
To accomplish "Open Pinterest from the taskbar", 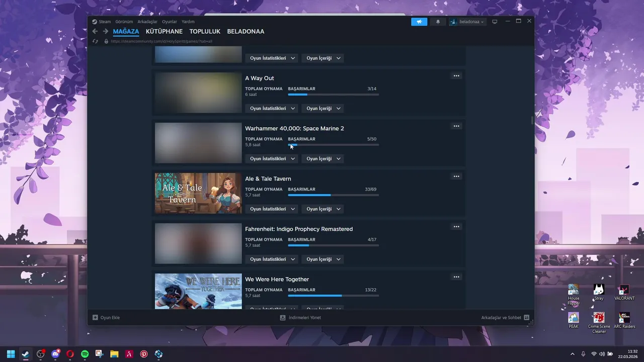I will [x=144, y=354].
